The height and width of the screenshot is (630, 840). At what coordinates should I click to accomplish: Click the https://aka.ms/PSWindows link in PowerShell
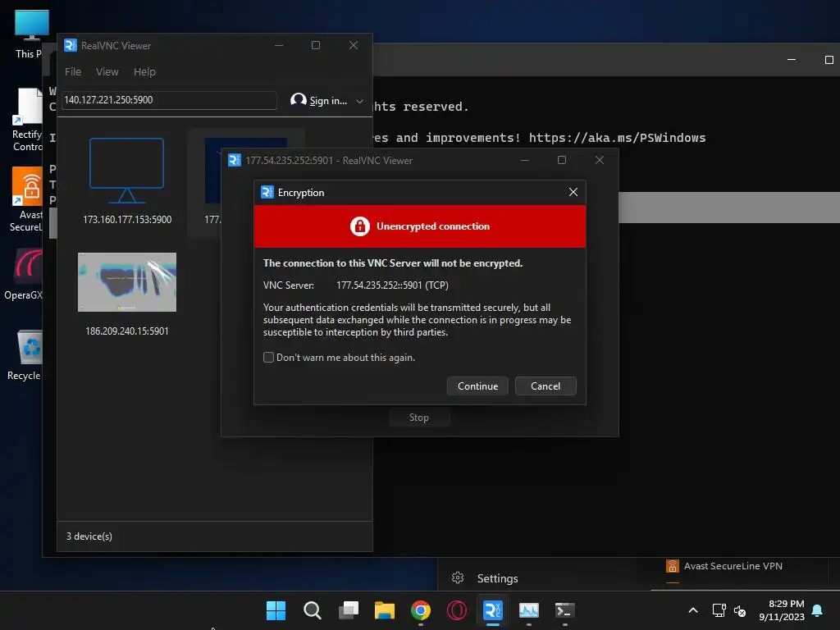[617, 138]
